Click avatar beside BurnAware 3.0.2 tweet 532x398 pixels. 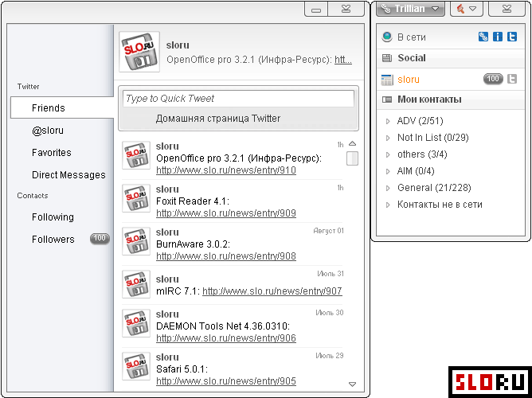click(136, 241)
